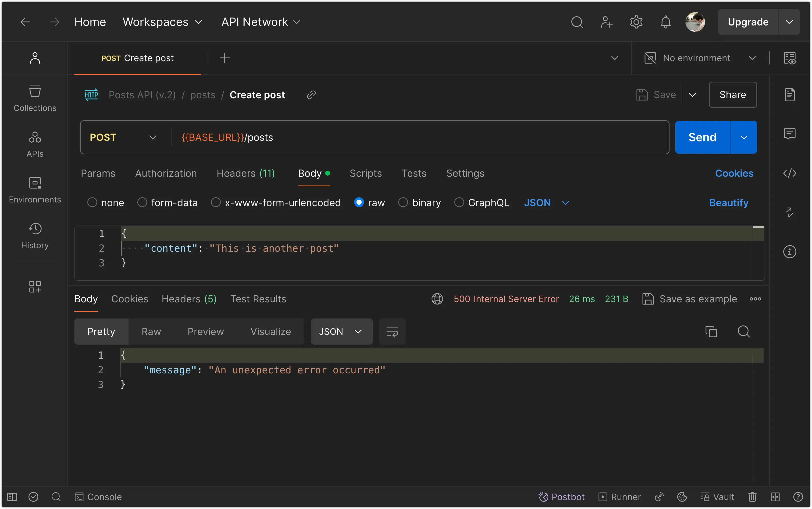Go back using the left arrow

click(25, 22)
